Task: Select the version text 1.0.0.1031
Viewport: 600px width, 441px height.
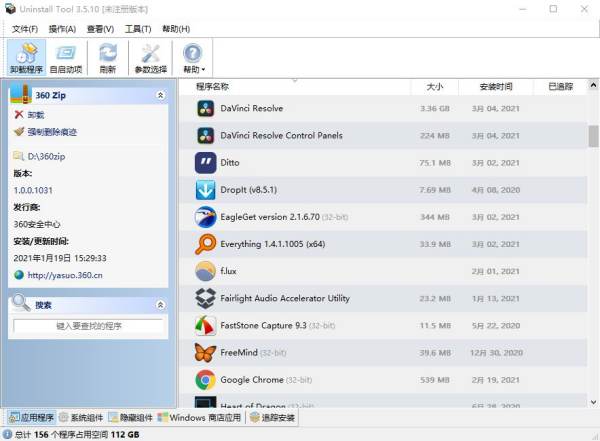Action: tap(33, 190)
